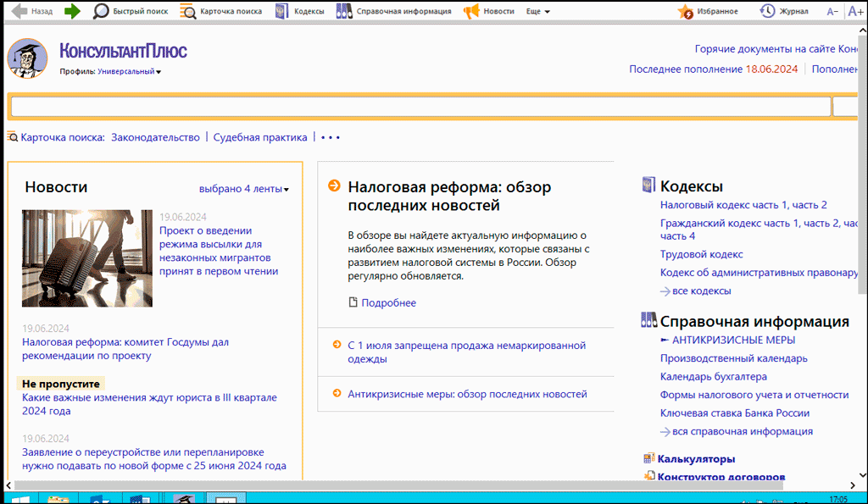The height and width of the screenshot is (504, 868).
Task: Click bullet icon beside Антикризисные меры обзор
Action: click(x=337, y=393)
